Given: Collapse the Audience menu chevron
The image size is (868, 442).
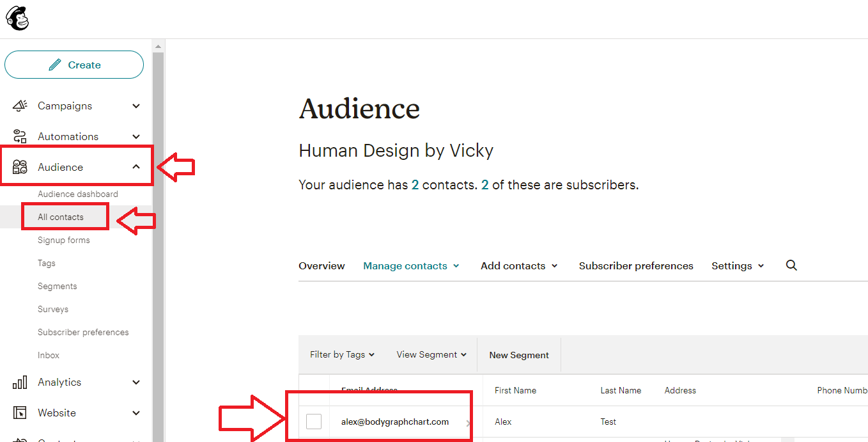Looking at the screenshot, I should (136, 167).
